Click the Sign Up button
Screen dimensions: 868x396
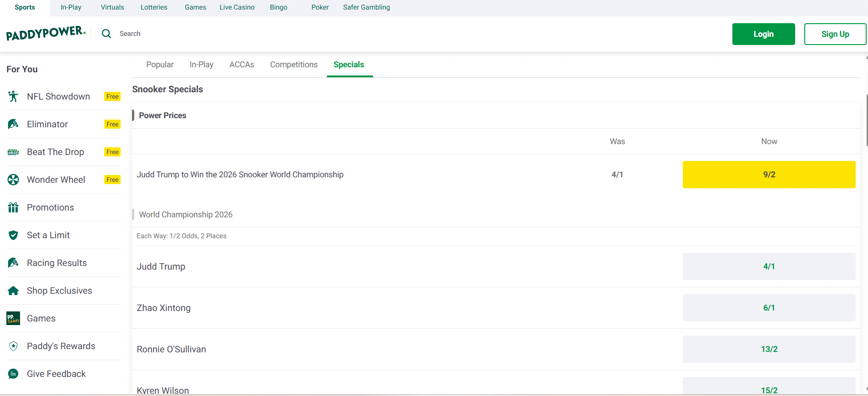(x=835, y=34)
